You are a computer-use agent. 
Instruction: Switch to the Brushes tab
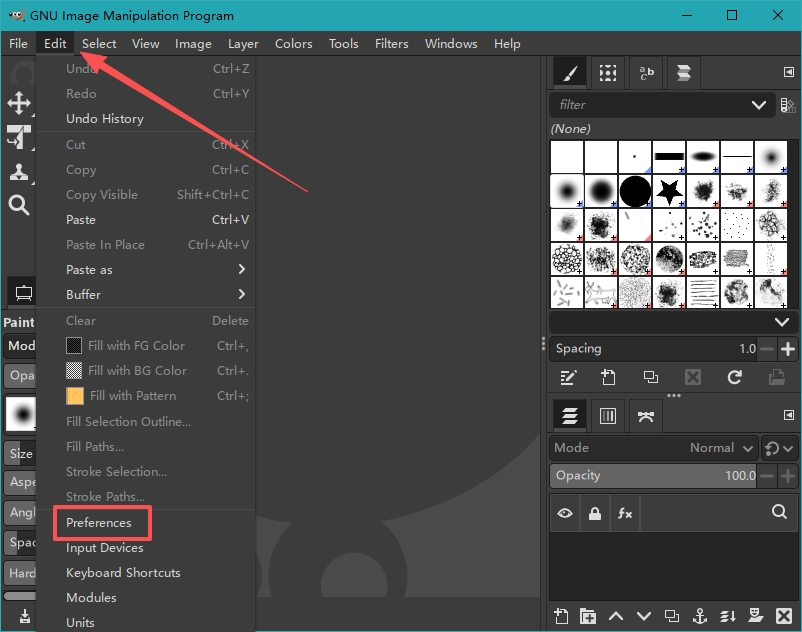(570, 73)
